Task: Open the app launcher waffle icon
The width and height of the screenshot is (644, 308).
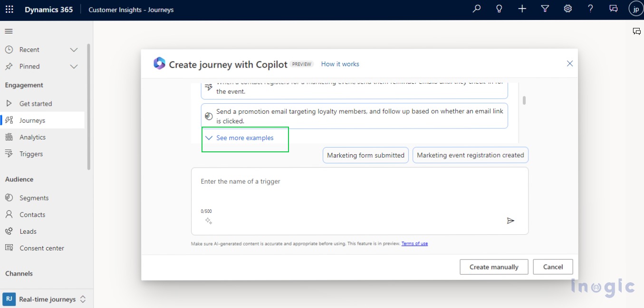Action: pos(10,10)
